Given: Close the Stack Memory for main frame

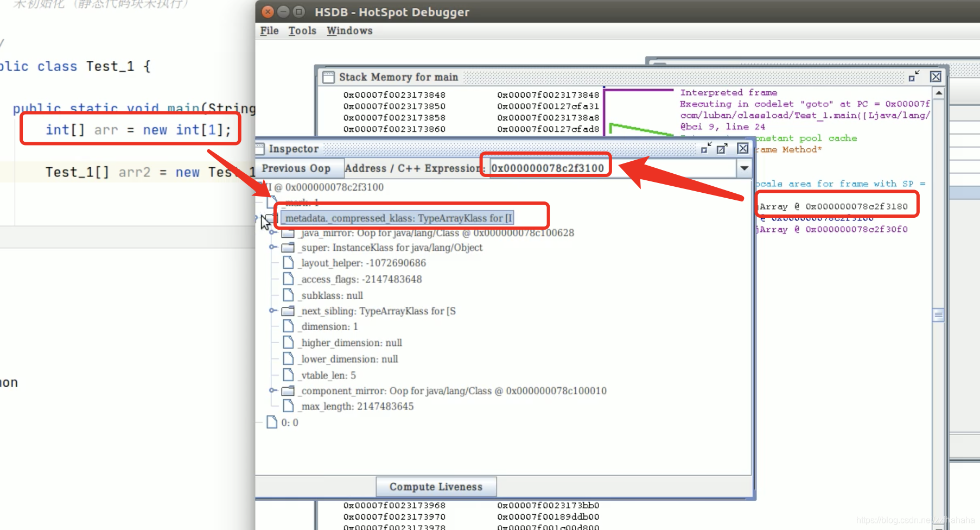Looking at the screenshot, I should coord(936,77).
